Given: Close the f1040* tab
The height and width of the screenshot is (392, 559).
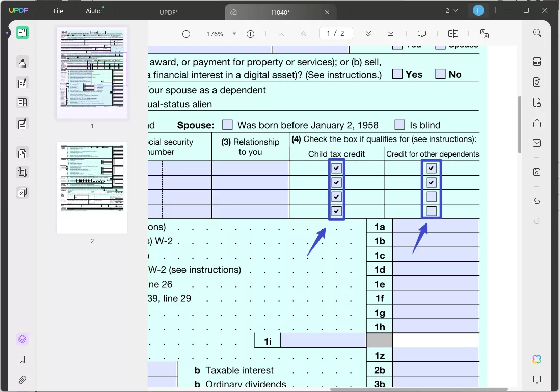Looking at the screenshot, I should pyautogui.click(x=327, y=12).
